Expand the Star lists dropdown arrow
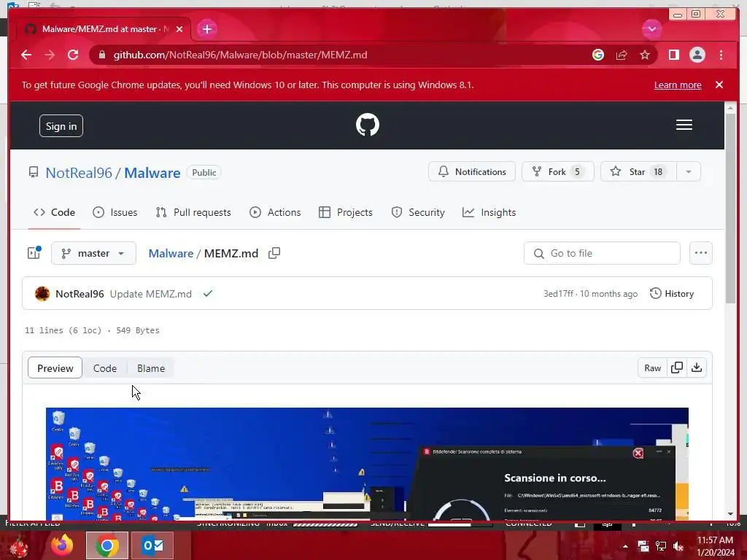Image resolution: width=747 pixels, height=560 pixels. click(689, 171)
